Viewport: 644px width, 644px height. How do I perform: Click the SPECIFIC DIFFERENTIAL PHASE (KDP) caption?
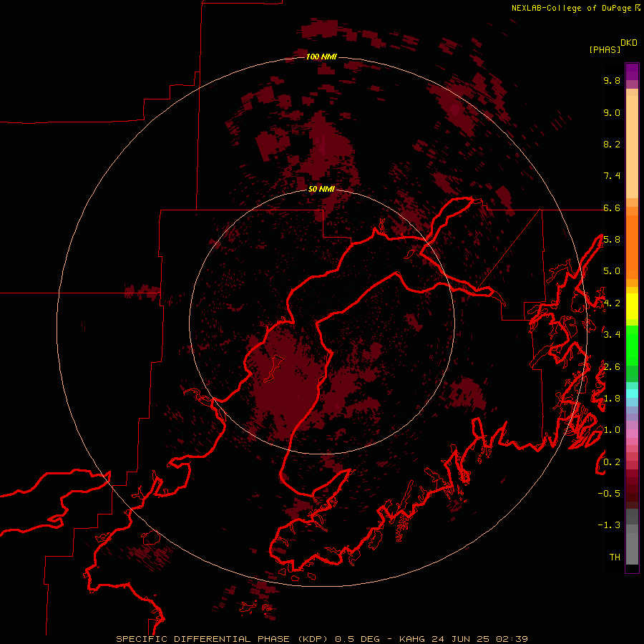[221, 639]
